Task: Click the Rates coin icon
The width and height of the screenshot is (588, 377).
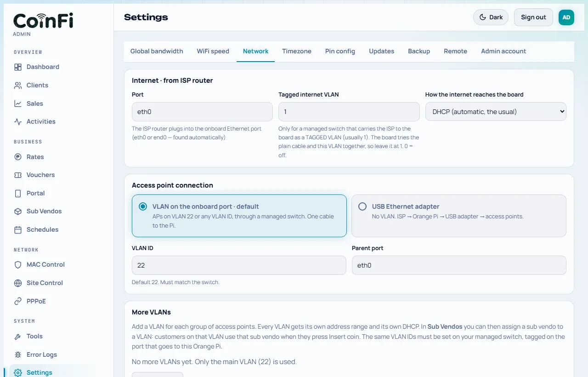Action: pyautogui.click(x=18, y=157)
